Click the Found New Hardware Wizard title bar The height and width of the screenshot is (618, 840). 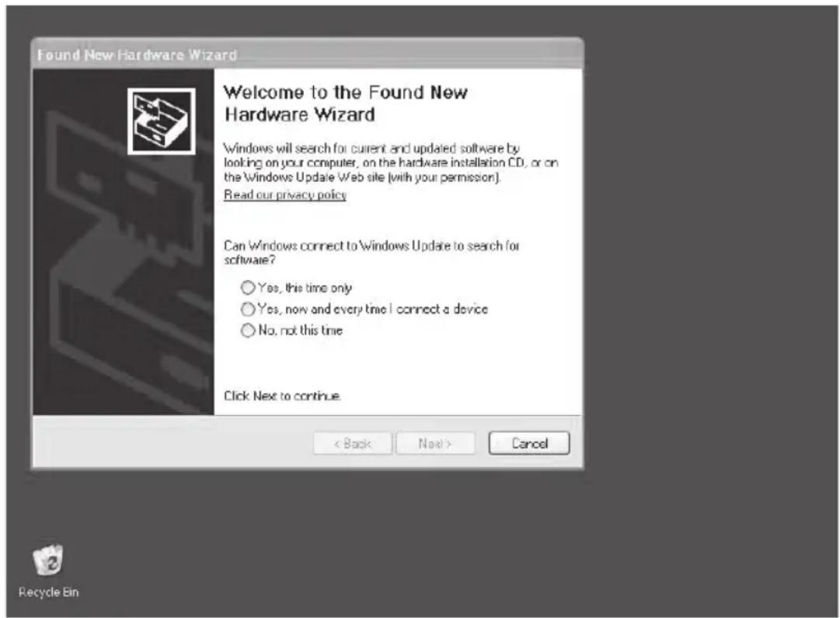coord(308,54)
